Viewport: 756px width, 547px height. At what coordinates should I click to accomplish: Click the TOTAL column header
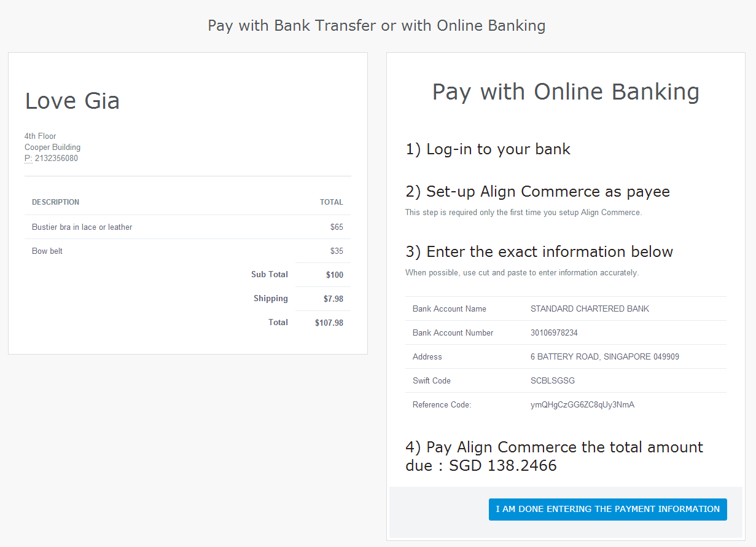coord(332,202)
